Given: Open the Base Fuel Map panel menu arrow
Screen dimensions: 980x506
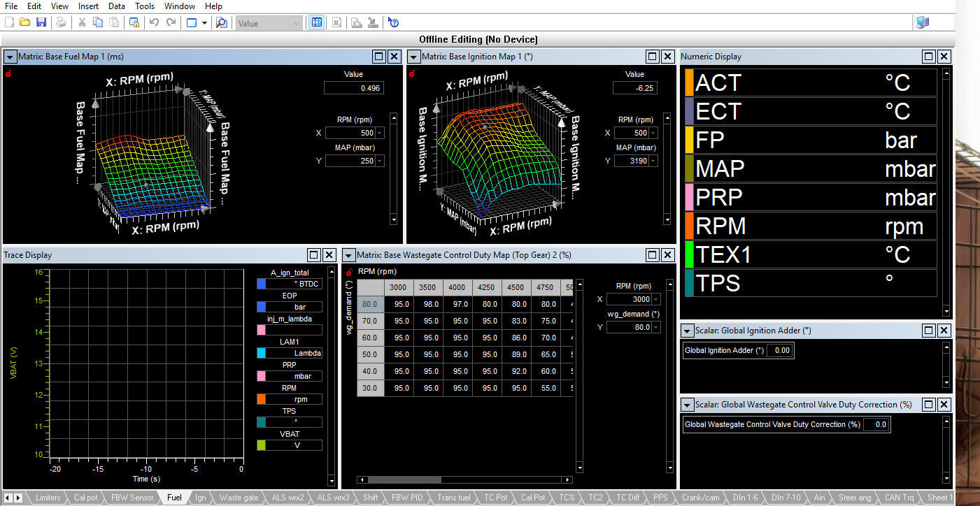Looking at the screenshot, I should [10, 57].
